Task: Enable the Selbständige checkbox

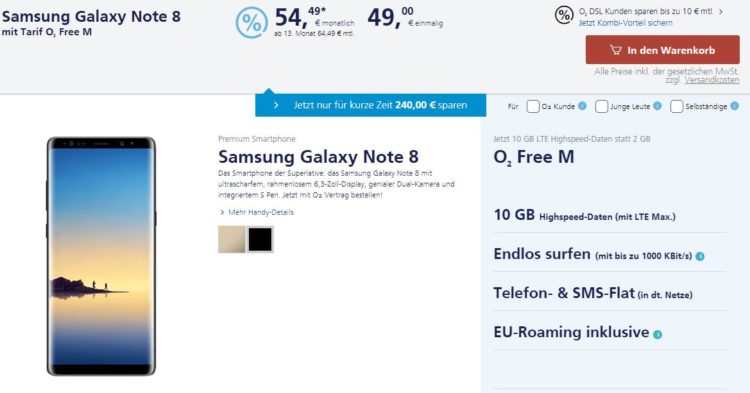Action: click(676, 106)
